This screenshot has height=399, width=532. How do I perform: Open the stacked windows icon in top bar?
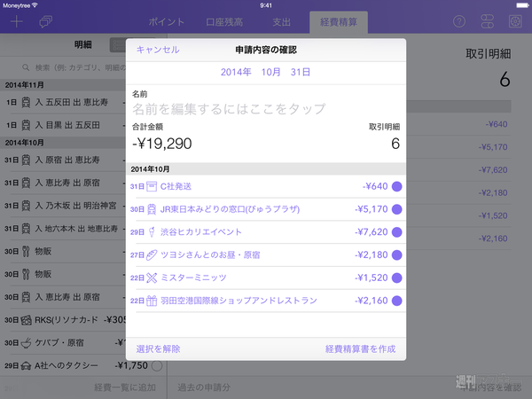[45, 22]
